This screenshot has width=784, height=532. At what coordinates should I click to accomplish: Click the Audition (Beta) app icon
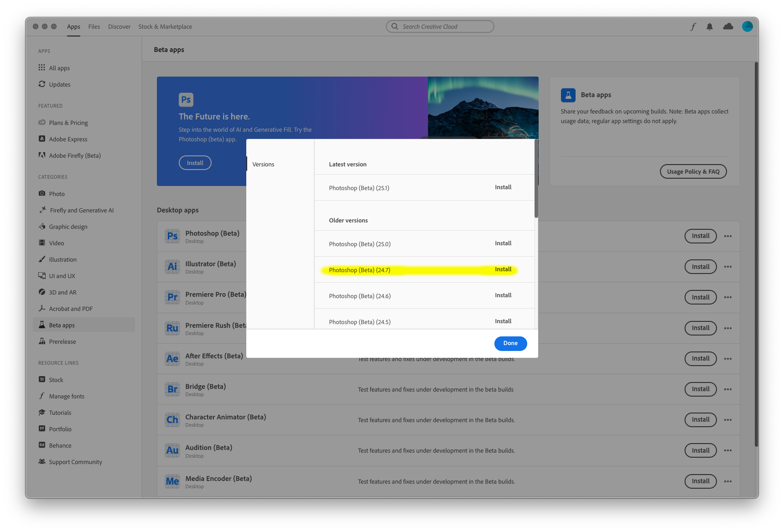[172, 450]
